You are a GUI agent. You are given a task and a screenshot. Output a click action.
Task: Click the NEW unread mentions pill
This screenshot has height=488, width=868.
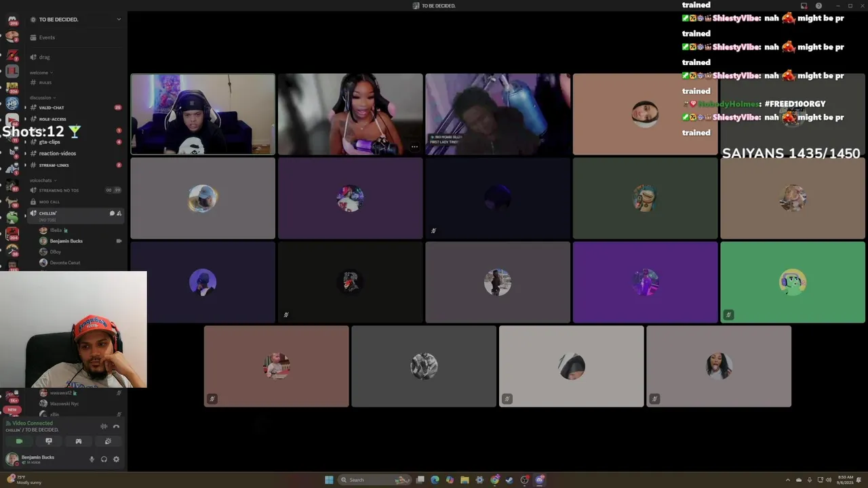pyautogui.click(x=12, y=410)
